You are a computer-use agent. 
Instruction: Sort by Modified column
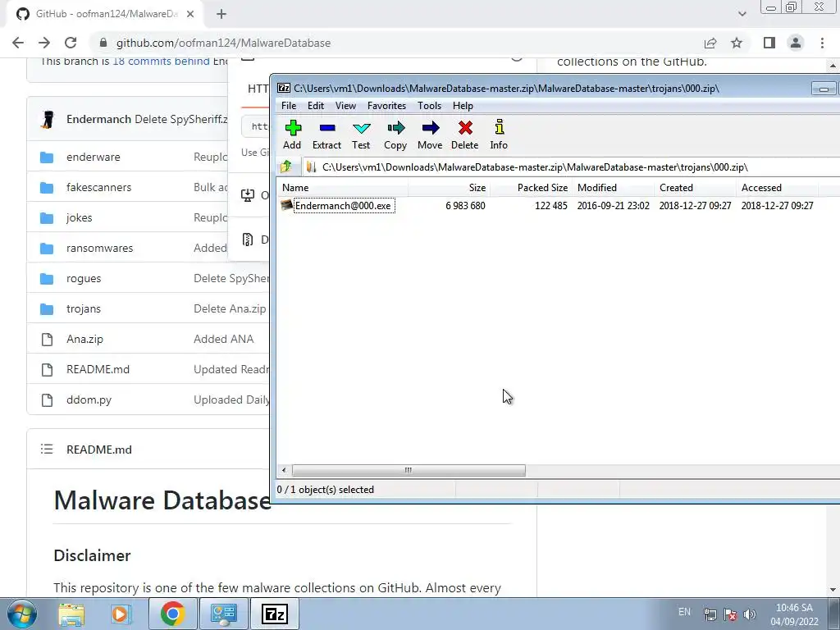tap(613, 188)
